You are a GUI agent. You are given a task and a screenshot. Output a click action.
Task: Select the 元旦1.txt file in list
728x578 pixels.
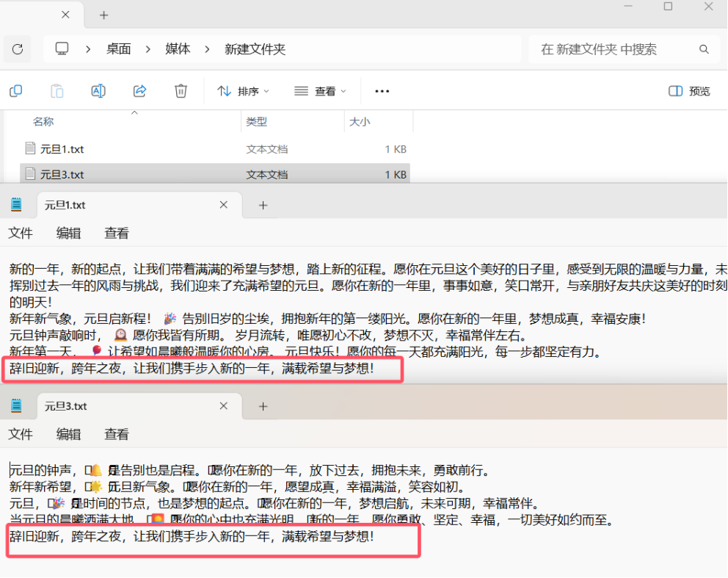point(62,149)
